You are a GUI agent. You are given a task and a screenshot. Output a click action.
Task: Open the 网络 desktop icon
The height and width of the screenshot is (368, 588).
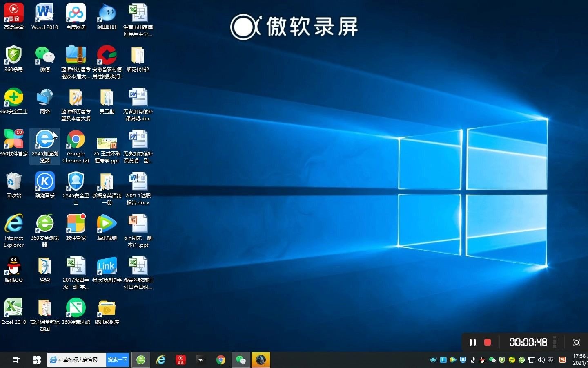[x=45, y=101]
